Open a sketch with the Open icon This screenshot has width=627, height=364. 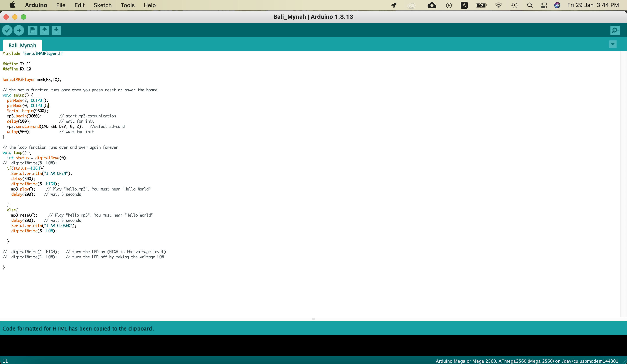45,30
